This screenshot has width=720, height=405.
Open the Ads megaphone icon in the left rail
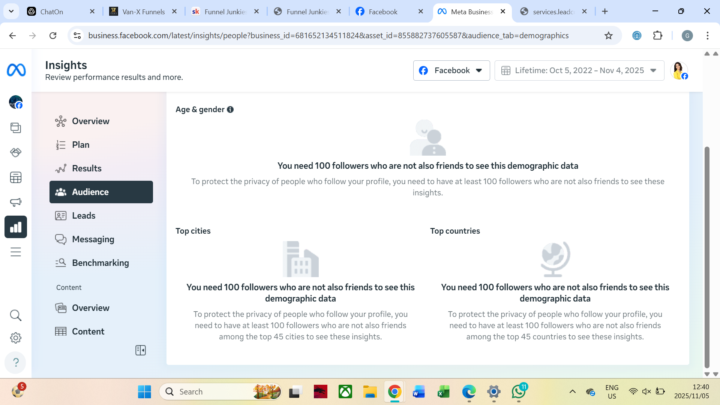(x=16, y=202)
